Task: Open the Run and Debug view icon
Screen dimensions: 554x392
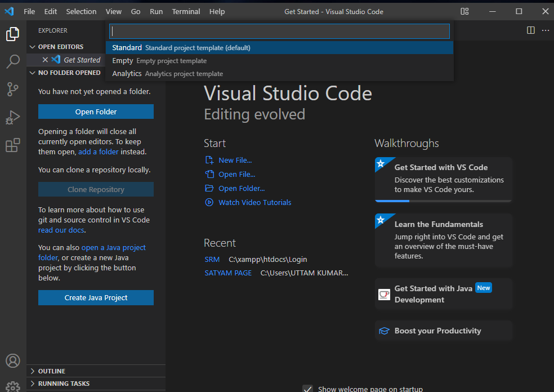Action: click(13, 117)
